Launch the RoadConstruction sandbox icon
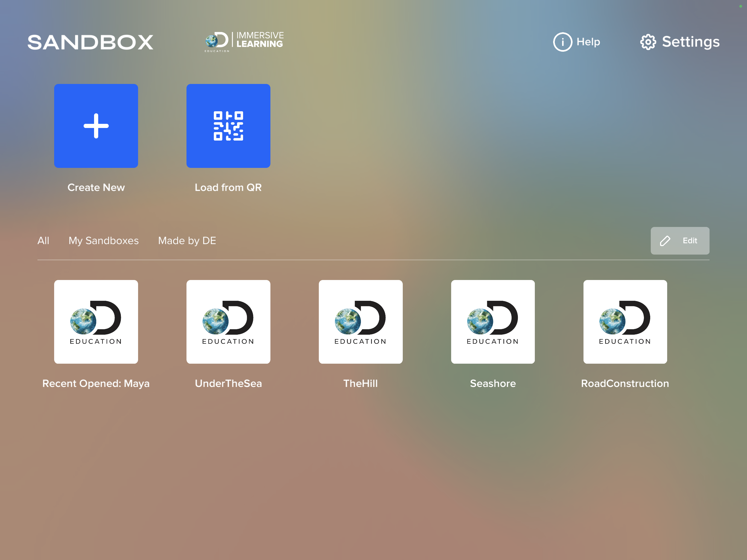 point(625,322)
